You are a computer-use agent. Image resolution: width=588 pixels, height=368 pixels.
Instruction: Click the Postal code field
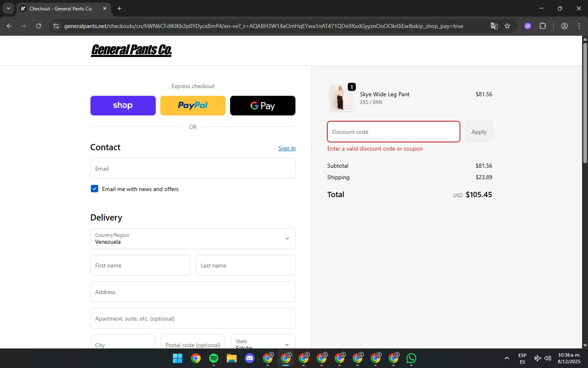(193, 342)
